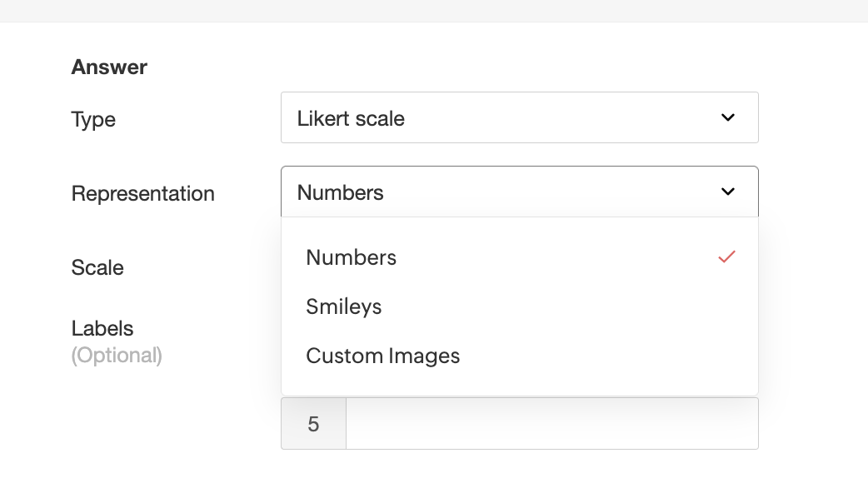Click the chevron arrow in Representation dropdown
The height and width of the screenshot is (493, 868).
(x=728, y=192)
